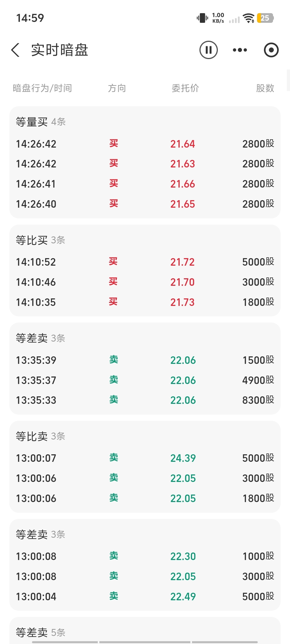Screen dimensions: 290x644
Task: Tap the back arrow icon
Action: [16, 50]
